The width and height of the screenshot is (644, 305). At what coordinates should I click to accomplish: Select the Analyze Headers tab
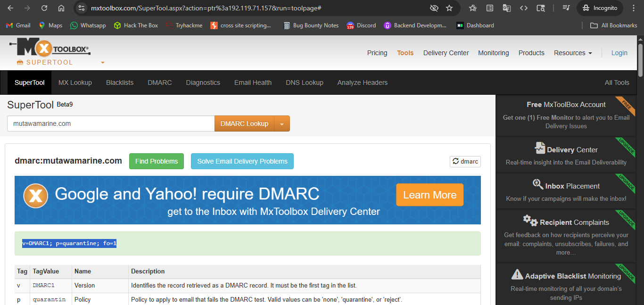[x=362, y=82]
